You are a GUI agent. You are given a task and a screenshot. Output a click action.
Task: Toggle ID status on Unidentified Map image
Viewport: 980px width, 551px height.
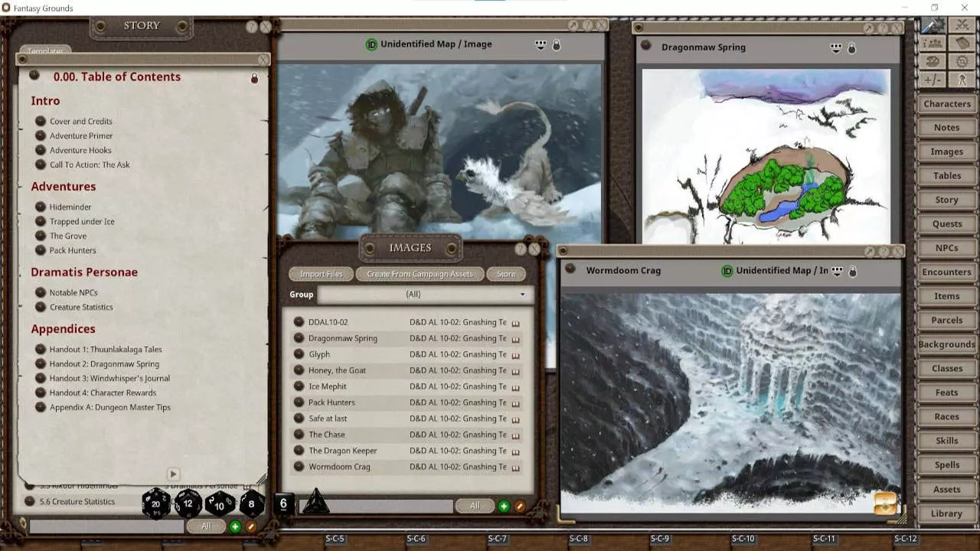tap(371, 44)
